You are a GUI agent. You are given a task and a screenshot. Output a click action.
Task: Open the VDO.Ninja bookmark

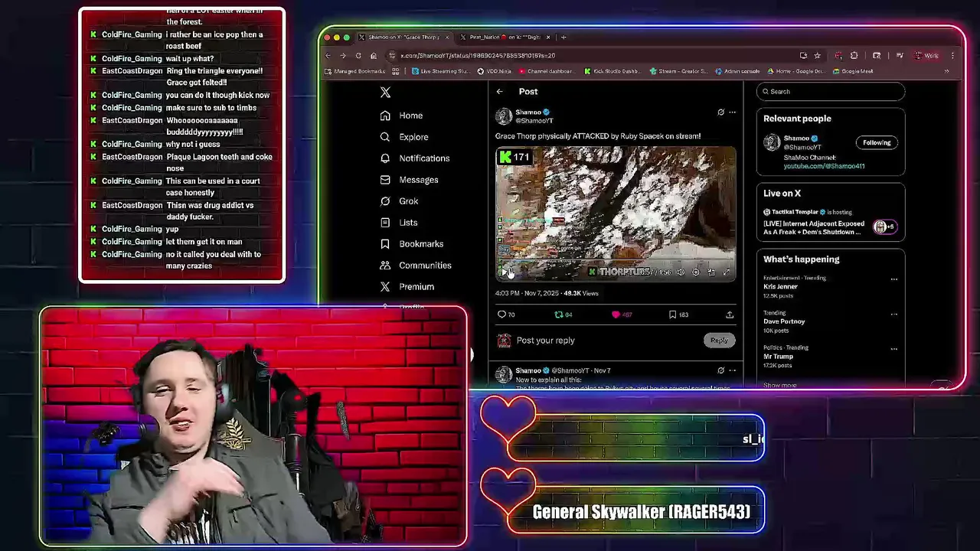[494, 72]
